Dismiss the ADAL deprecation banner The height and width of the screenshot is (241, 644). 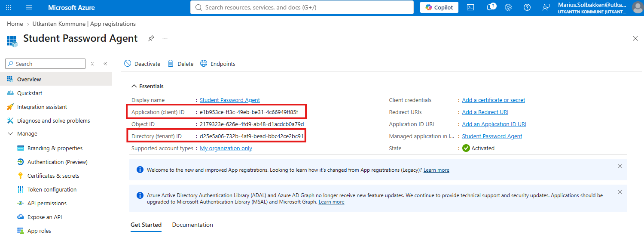tap(620, 192)
